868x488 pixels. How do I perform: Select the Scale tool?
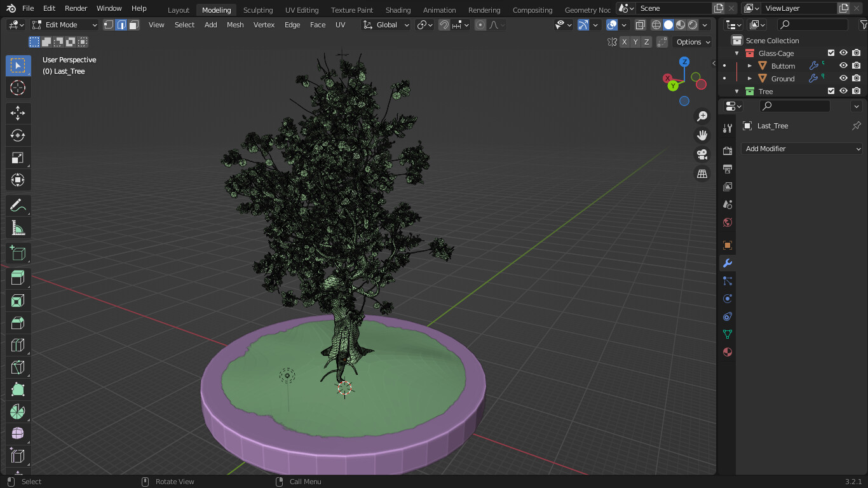(18, 158)
